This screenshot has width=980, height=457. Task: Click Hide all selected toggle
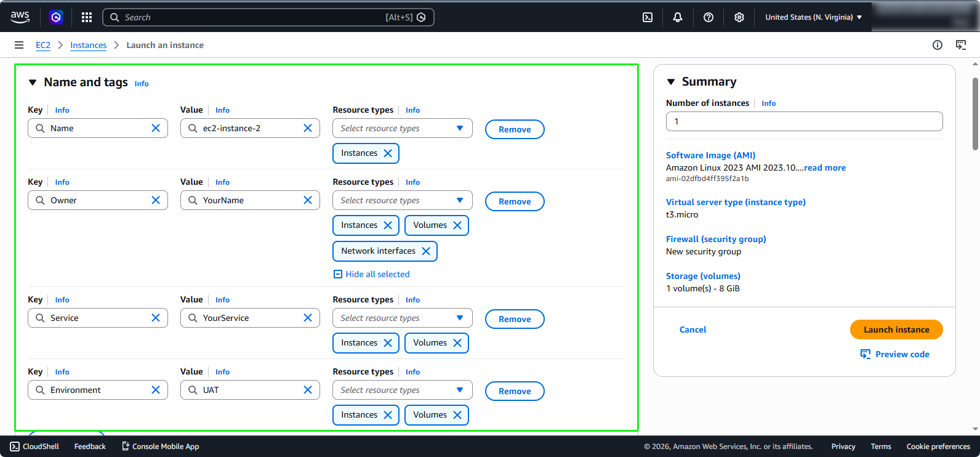[x=372, y=274]
